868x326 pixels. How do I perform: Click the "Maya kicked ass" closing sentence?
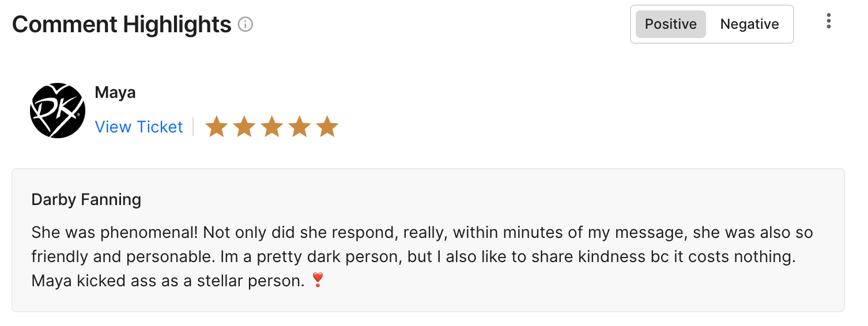(x=167, y=281)
